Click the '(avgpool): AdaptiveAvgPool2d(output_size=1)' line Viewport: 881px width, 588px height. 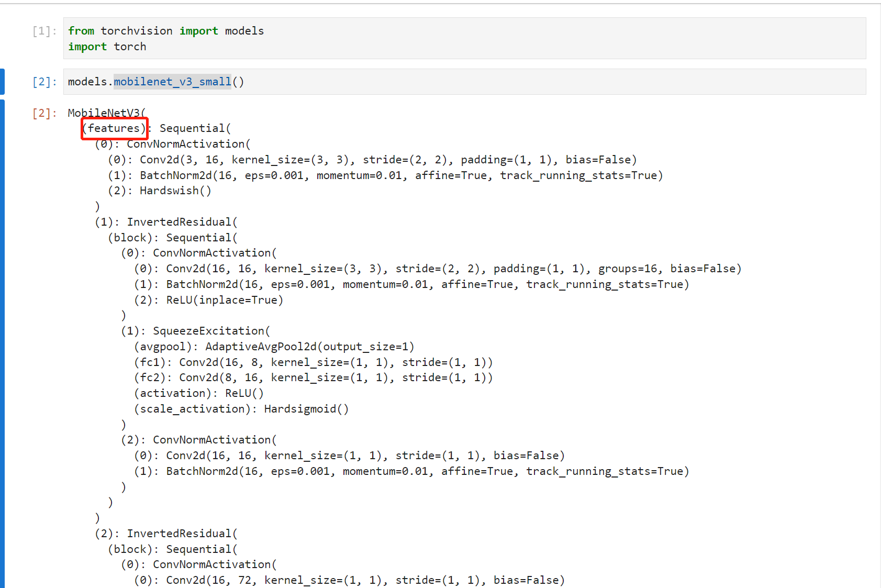point(274,347)
